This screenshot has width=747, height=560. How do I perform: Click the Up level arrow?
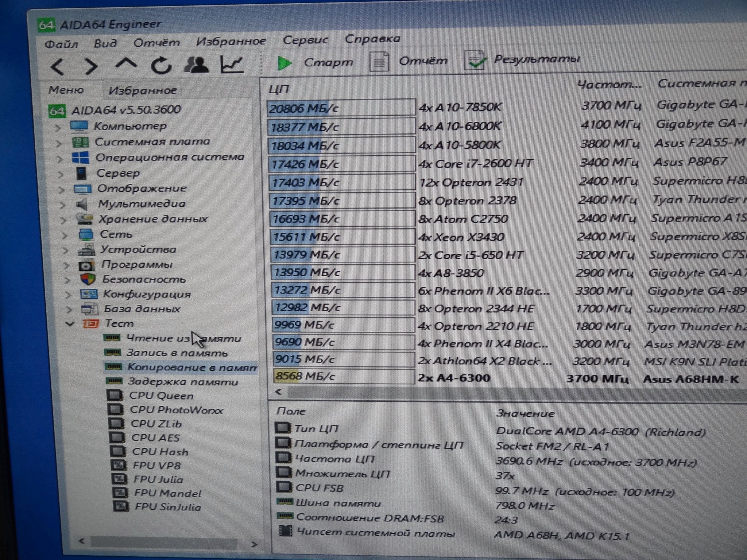coord(126,64)
